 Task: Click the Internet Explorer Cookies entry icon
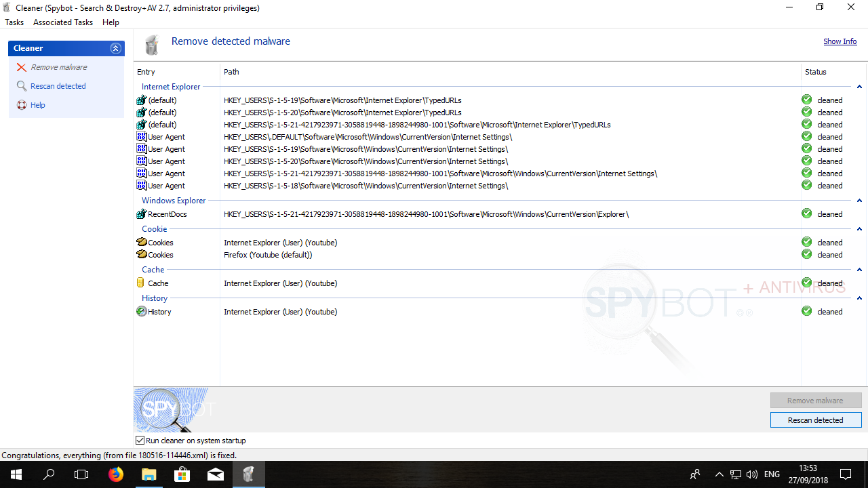coord(142,243)
